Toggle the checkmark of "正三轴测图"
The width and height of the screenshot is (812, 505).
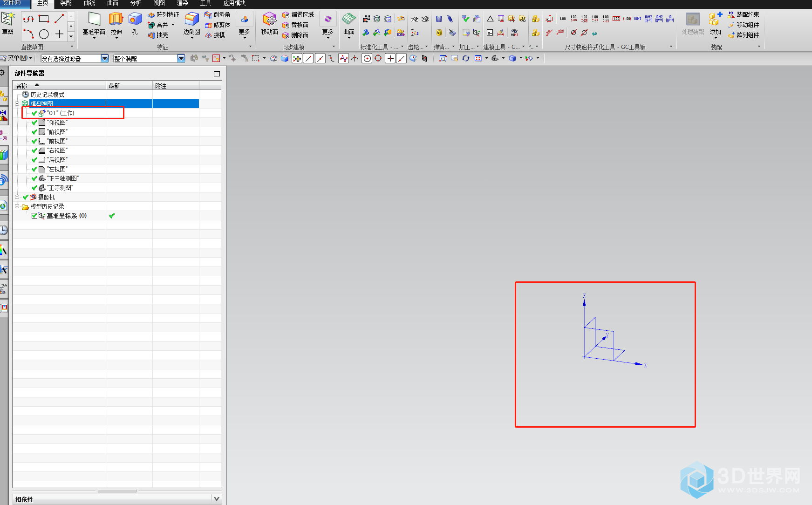click(34, 178)
